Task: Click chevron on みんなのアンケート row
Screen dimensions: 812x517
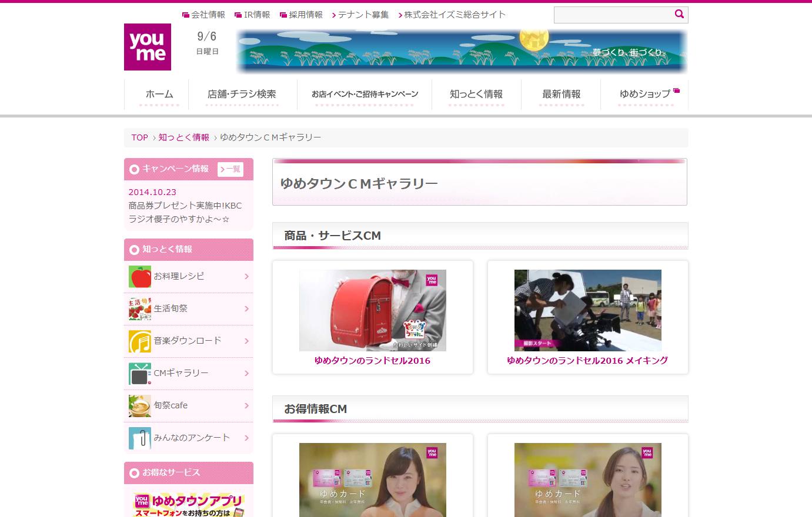Action: (246, 438)
